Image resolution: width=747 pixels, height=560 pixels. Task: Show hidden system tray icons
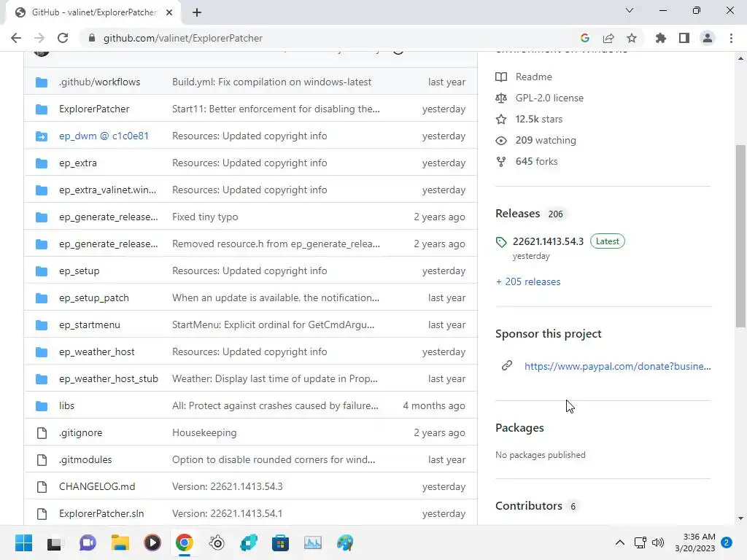click(620, 542)
